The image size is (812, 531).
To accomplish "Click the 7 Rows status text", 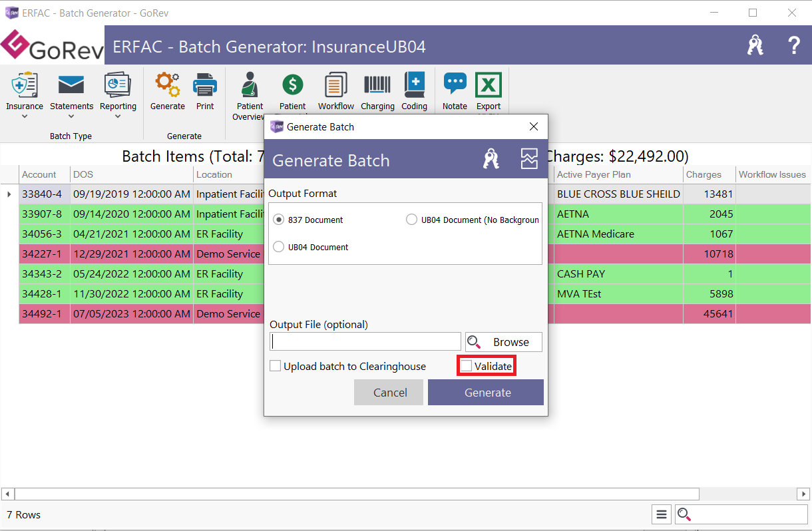I will click(23, 515).
